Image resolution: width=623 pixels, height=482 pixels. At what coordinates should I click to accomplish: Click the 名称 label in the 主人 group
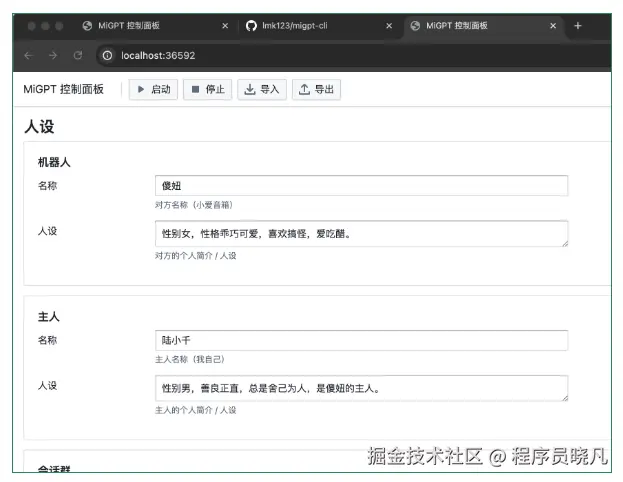coord(47,340)
